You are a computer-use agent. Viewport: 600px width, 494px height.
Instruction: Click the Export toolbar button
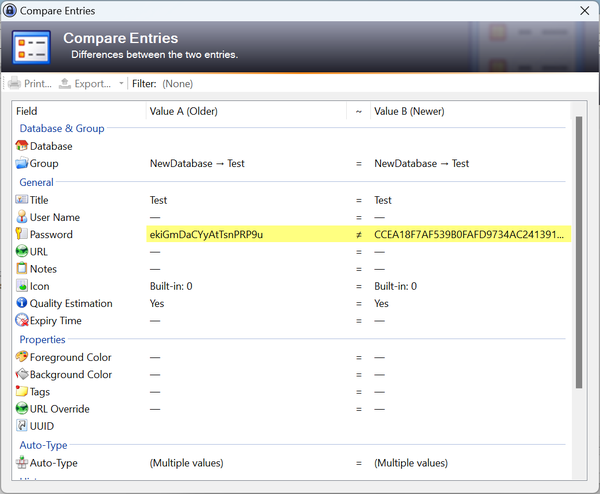click(85, 83)
